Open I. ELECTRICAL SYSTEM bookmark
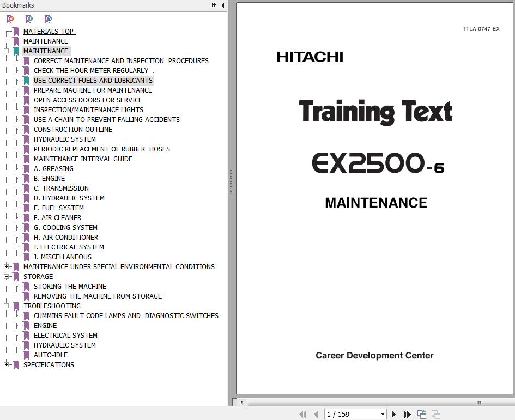The width and height of the screenshot is (515, 420). coord(69,247)
